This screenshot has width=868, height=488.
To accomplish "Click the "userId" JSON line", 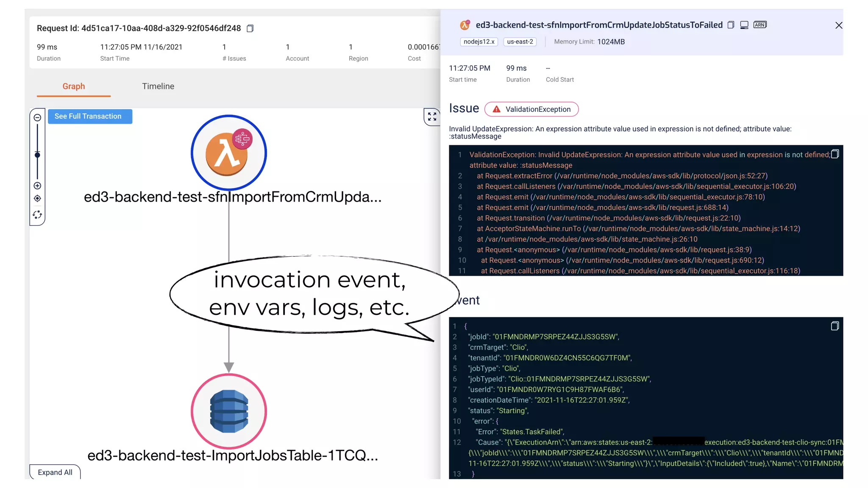I will (546, 390).
